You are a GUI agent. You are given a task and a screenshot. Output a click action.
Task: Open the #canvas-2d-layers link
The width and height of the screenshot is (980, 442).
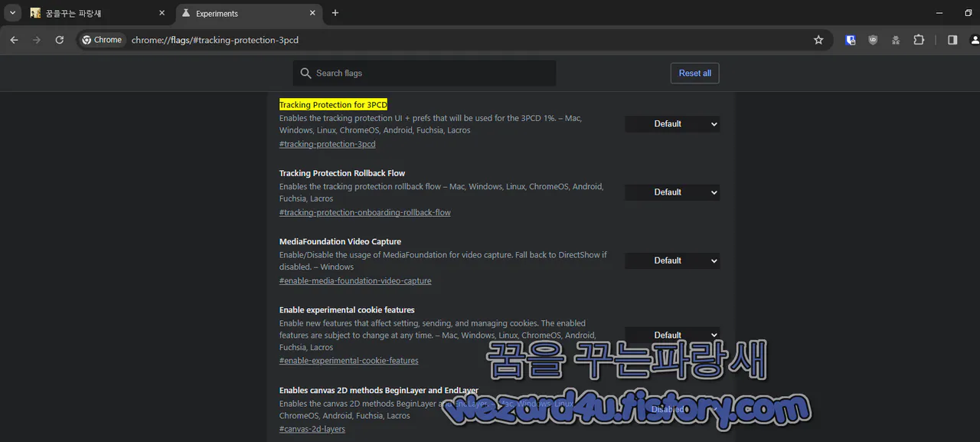click(312, 429)
